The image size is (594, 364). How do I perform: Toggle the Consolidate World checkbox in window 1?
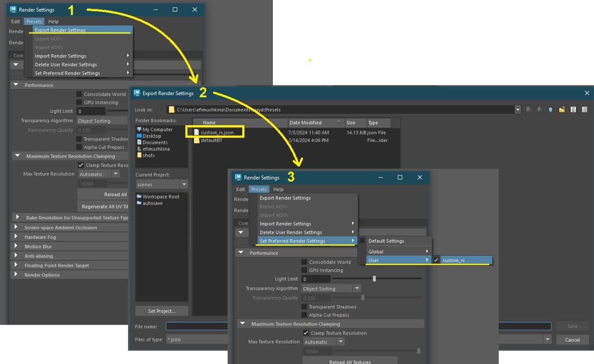tap(79, 94)
